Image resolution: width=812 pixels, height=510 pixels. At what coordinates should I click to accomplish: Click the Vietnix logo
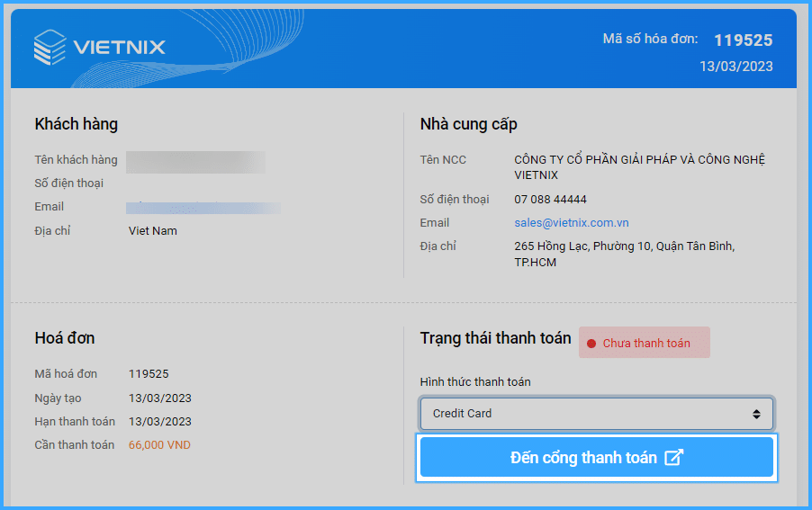pos(99,47)
